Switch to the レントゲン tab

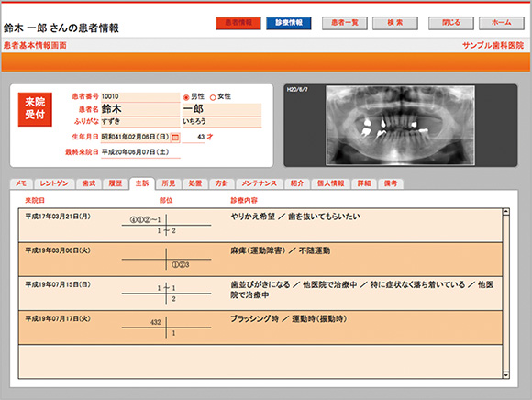click(x=54, y=183)
